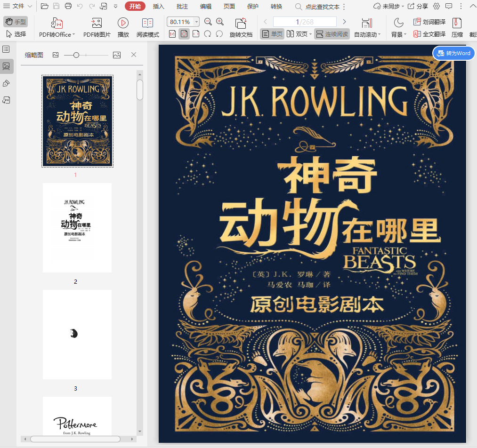Click the PDF转图片 tool
Viewport: 477px width, 448px height.
[x=97, y=28]
